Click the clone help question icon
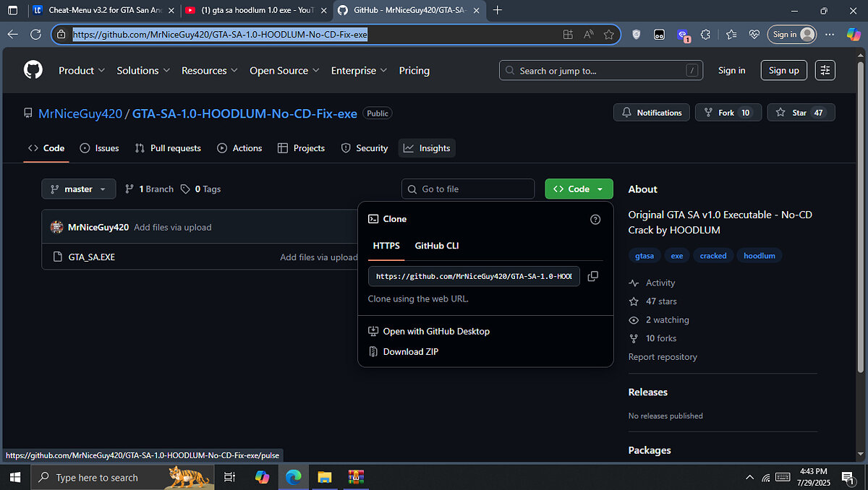Screen dimensions: 868x490 595,219
